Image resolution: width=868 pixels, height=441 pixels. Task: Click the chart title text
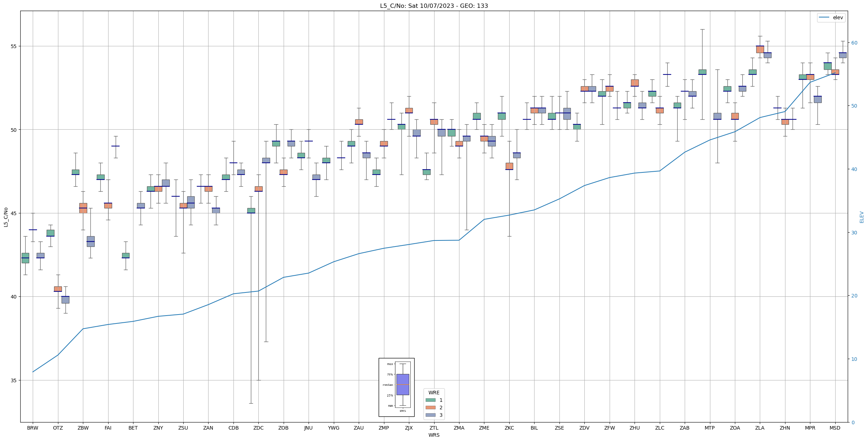(434, 6)
